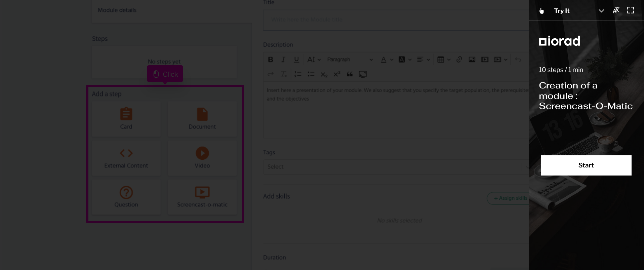Insert a link in the description
The width and height of the screenshot is (644, 270).
(x=459, y=60)
